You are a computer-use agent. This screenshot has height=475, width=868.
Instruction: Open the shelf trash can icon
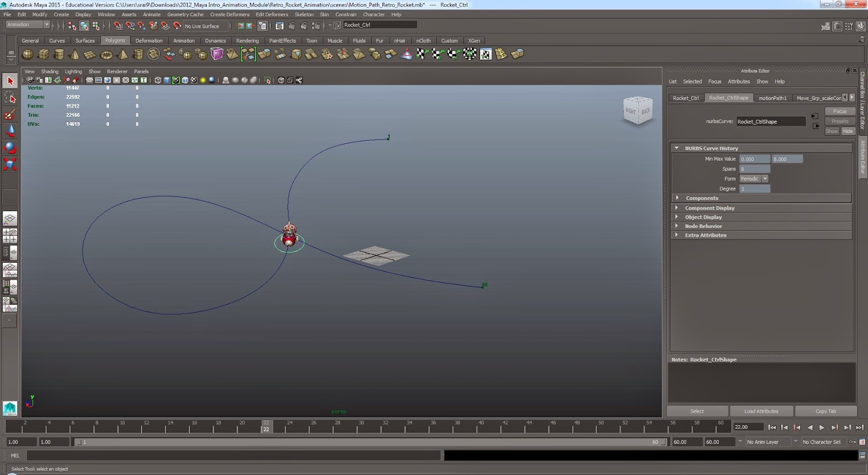coord(862,39)
